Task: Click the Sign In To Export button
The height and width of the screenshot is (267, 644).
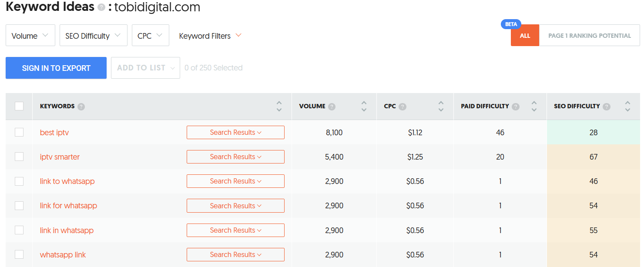Action: (x=56, y=68)
